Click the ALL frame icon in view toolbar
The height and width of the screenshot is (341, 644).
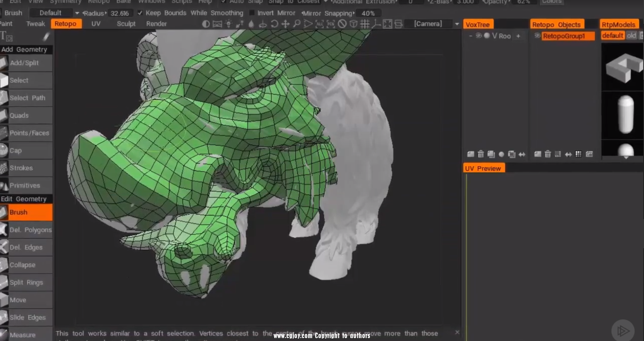pyautogui.click(x=319, y=24)
